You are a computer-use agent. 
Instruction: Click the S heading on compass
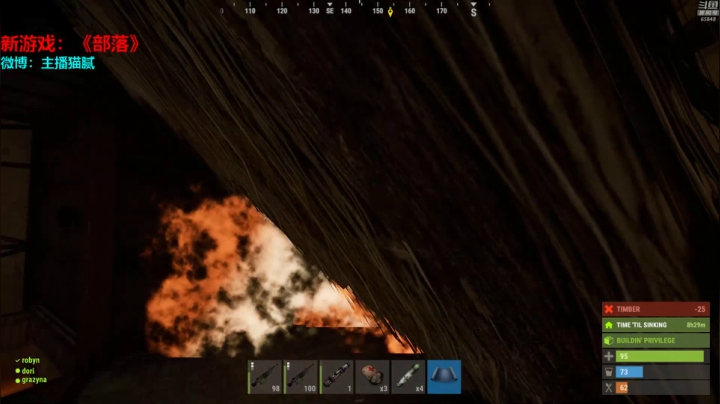point(473,12)
